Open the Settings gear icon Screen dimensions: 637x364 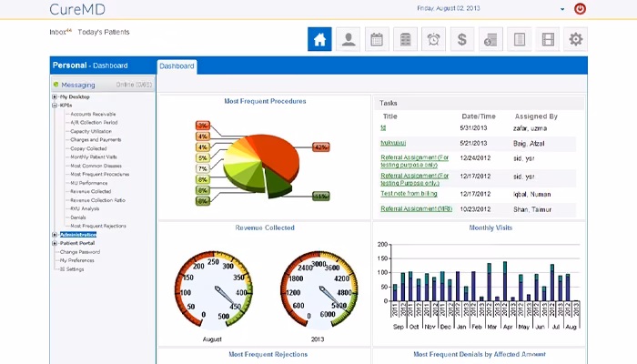(576, 39)
